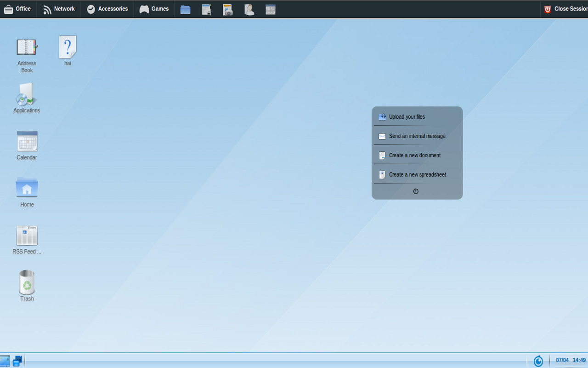
Task: Launch the image capture application icon
Action: tap(227, 9)
